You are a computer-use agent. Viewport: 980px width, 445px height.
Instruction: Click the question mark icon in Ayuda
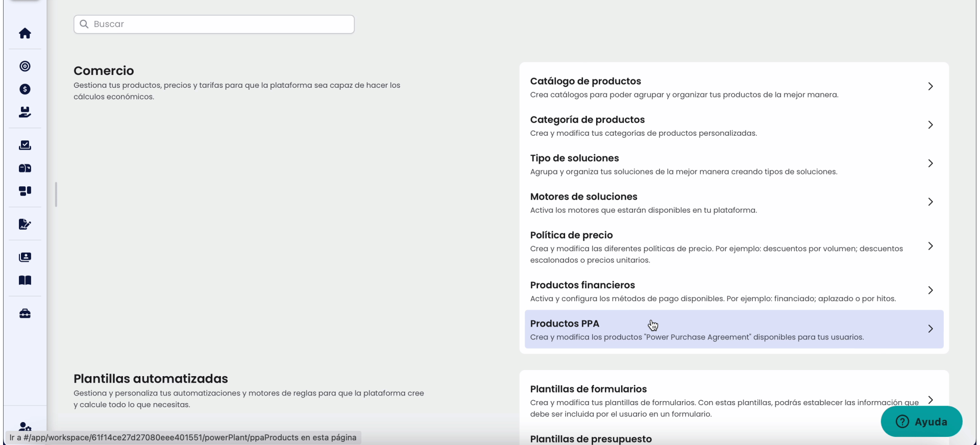pyautogui.click(x=902, y=422)
